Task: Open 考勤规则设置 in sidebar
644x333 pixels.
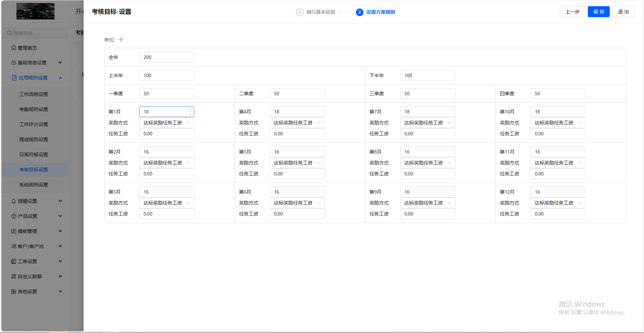Action: (x=34, y=109)
